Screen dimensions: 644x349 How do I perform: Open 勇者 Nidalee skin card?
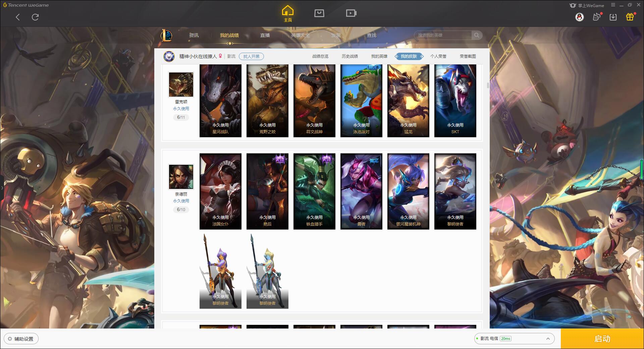(x=361, y=191)
